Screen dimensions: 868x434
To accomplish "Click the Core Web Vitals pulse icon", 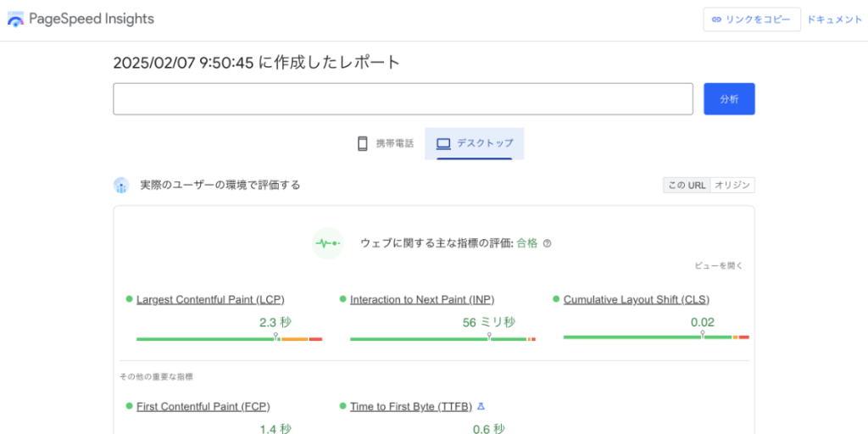I will (x=328, y=243).
